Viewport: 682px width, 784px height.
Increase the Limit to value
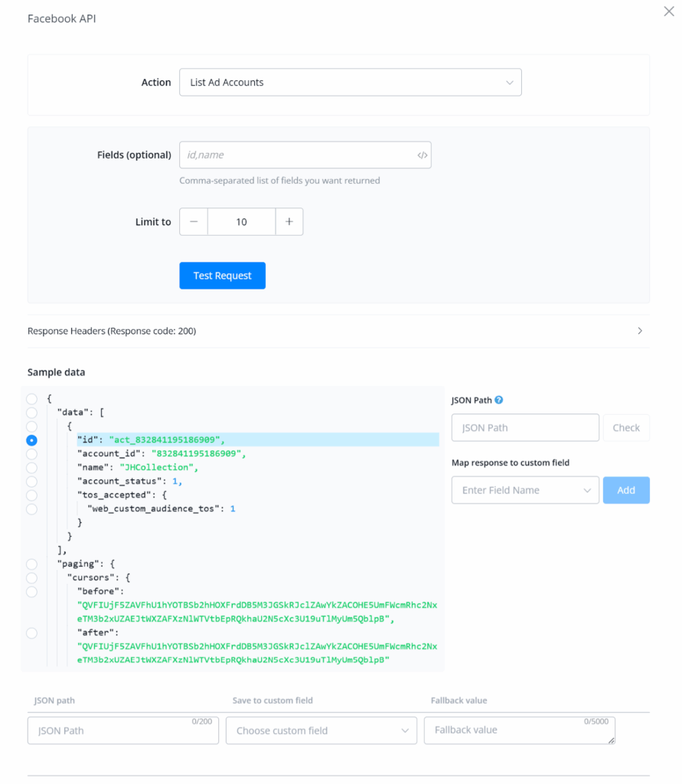(x=289, y=222)
